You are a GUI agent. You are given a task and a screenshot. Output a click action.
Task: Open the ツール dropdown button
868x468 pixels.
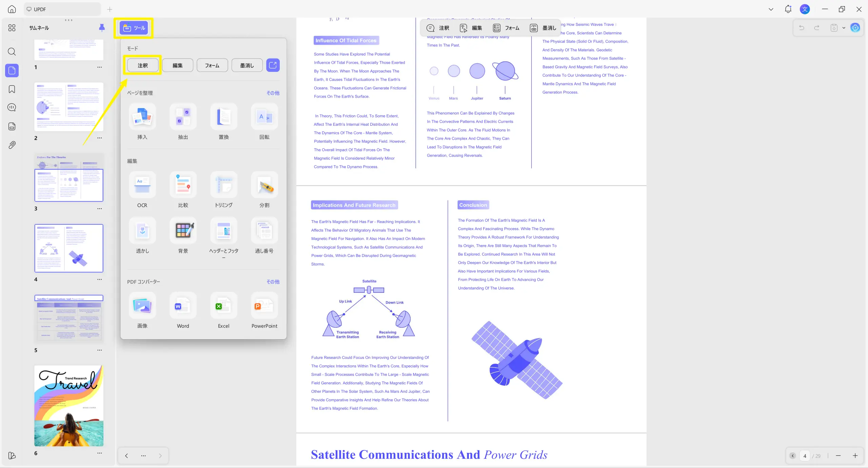[134, 28]
